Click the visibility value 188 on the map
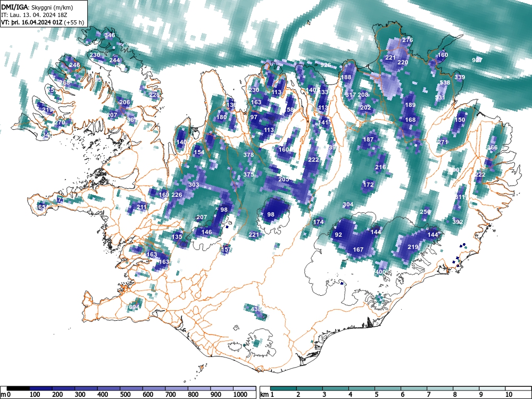Image resolution: width=532 pixels, height=399 pixels. (x=346, y=77)
